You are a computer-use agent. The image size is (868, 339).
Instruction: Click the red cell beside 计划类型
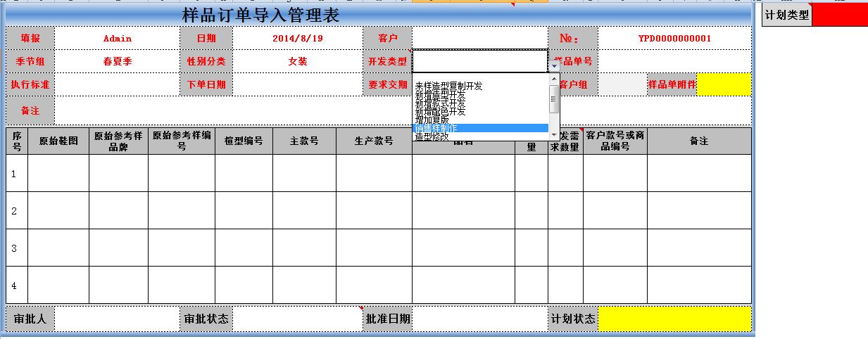tap(840, 15)
